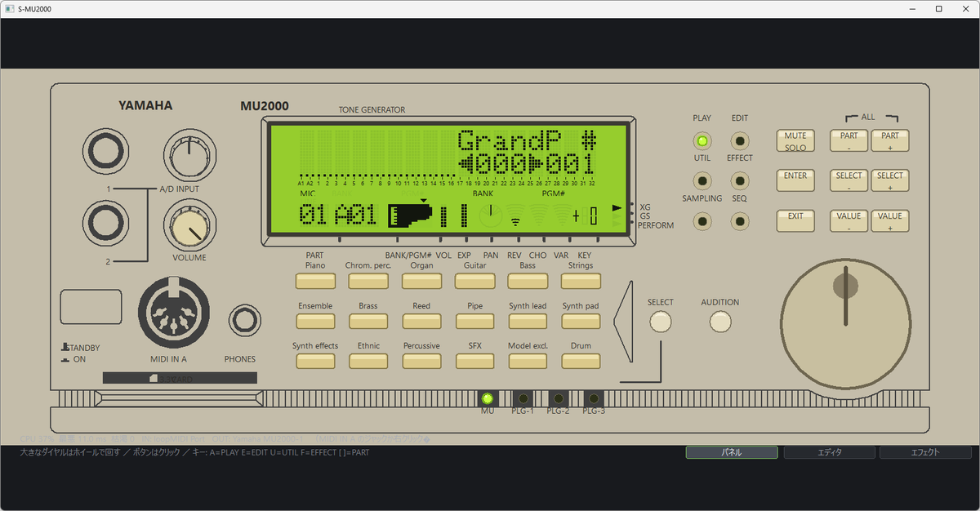Toggle the EFFECT mode button
Viewport: 980px width, 511px height.
740,181
